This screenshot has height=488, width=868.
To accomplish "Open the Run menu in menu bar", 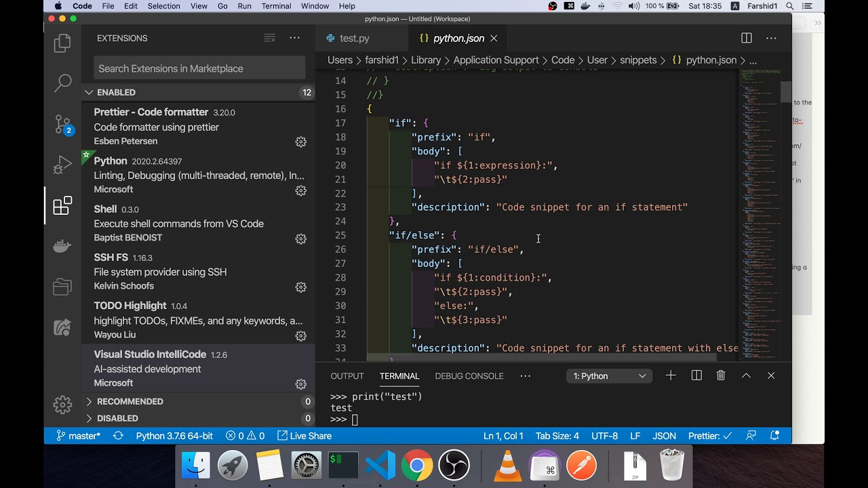I will pos(244,6).
